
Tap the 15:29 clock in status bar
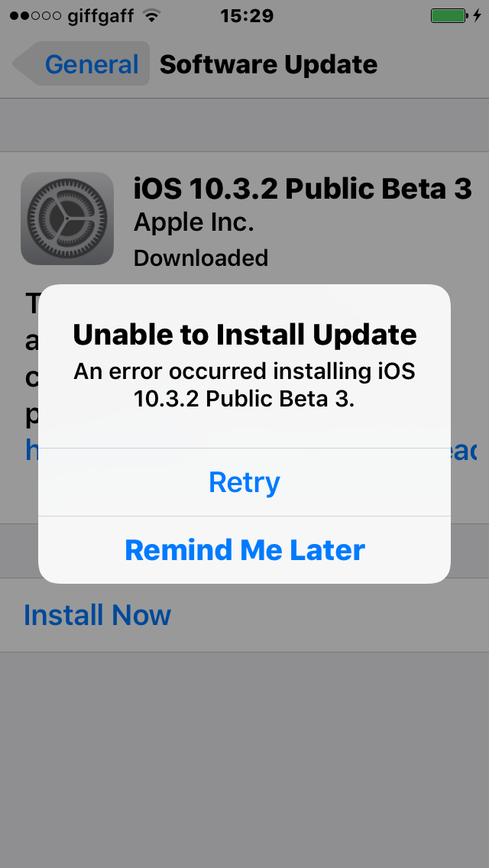pyautogui.click(x=247, y=15)
